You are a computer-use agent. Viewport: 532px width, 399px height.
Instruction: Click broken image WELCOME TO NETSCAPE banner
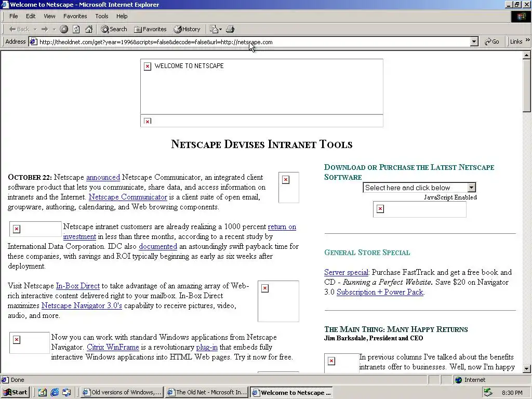[262, 87]
